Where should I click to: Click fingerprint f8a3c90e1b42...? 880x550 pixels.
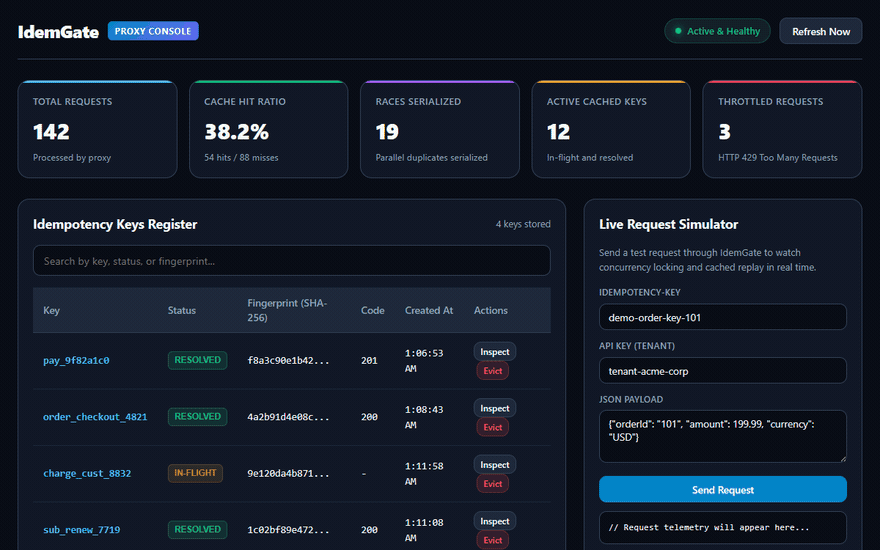288,360
